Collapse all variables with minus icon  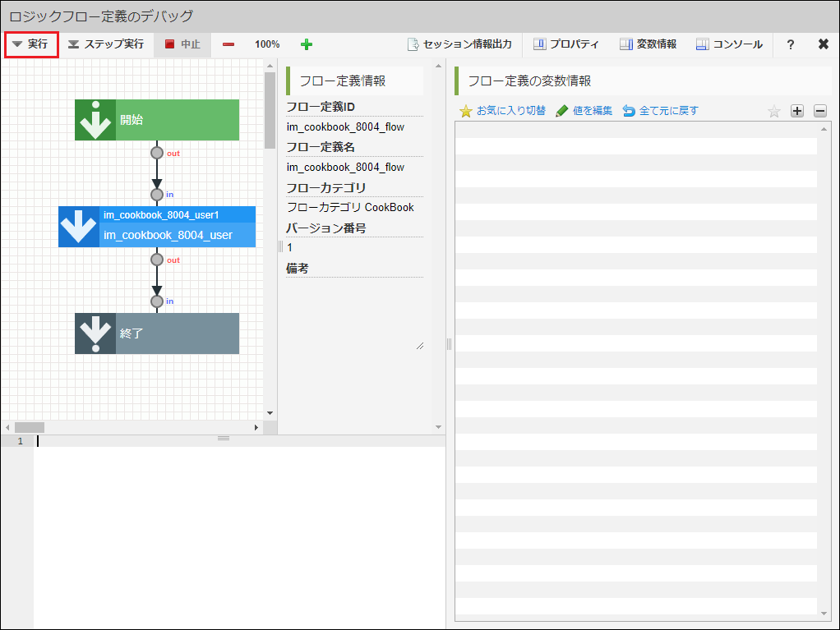[x=819, y=111]
